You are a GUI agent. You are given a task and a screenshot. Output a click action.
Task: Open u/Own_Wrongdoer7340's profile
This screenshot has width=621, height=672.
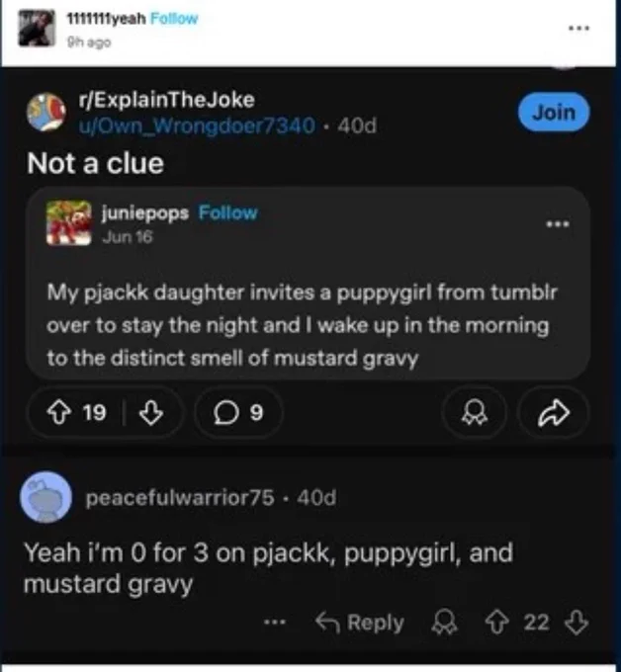tap(197, 126)
